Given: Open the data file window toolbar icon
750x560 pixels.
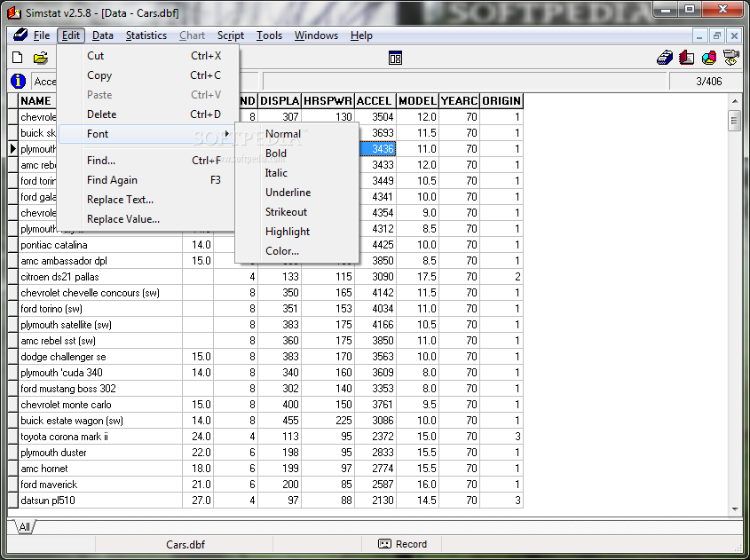Looking at the screenshot, I should pyautogui.click(x=665, y=58).
